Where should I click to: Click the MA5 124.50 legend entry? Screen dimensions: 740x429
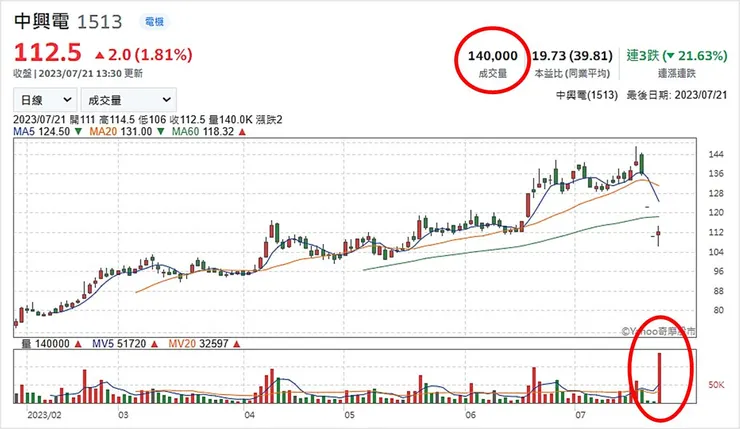pos(42,132)
